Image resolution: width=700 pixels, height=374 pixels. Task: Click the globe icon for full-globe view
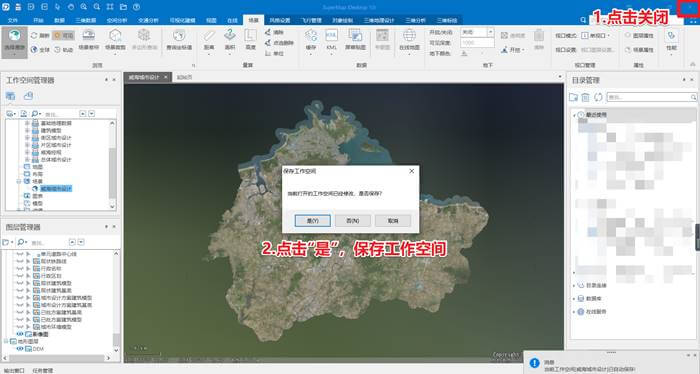34,50
